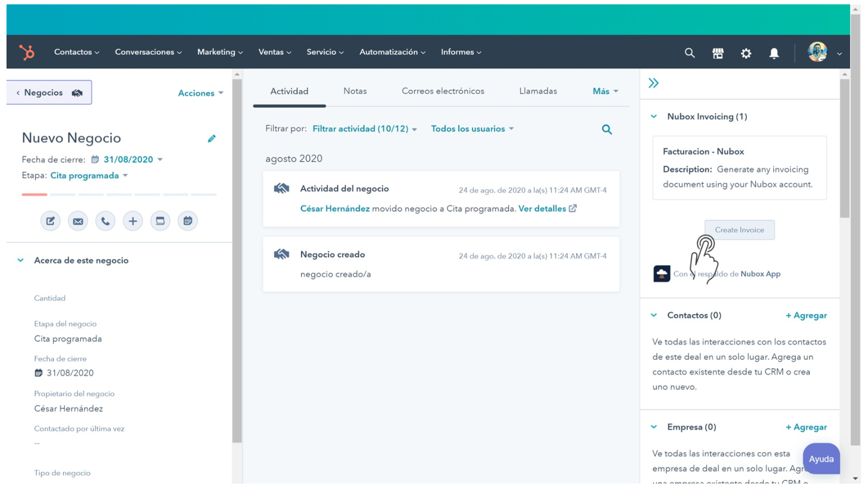Image resolution: width=868 pixels, height=488 pixels.
Task: Open the Ventas menu
Action: 274,52
